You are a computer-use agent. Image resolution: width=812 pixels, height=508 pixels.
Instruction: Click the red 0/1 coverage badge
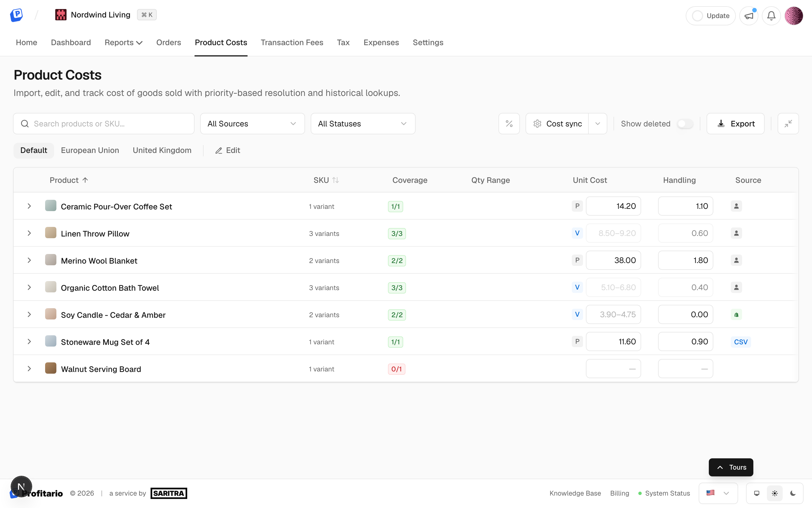click(397, 369)
